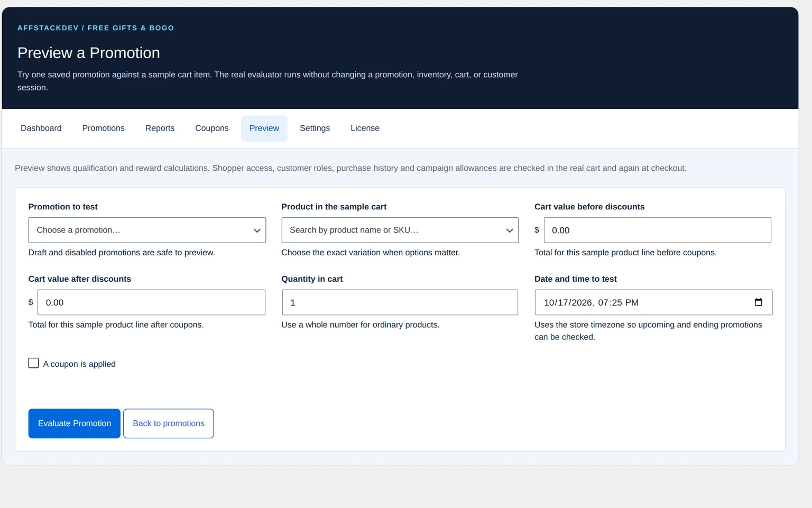Click the Back to promotions link button
The width and height of the screenshot is (812, 508).
pos(169,423)
